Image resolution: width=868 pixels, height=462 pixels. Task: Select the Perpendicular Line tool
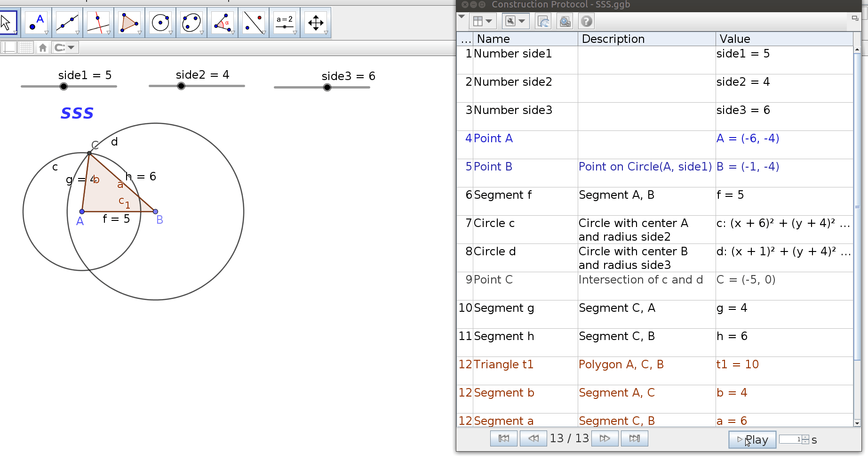pyautogui.click(x=98, y=23)
